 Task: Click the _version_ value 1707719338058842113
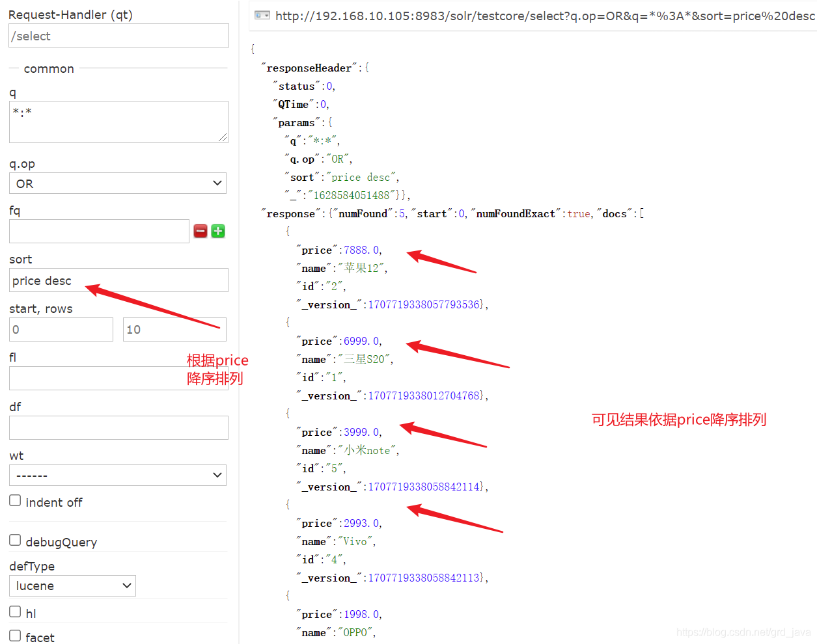point(424,578)
